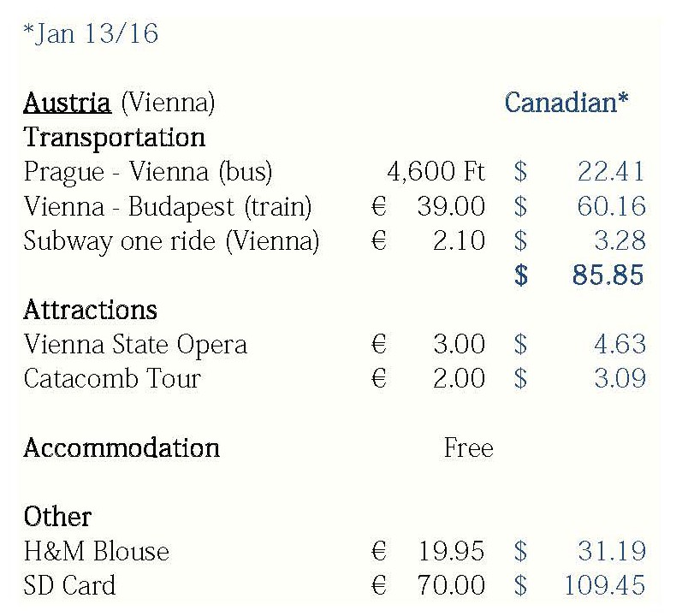This screenshot has height=616, width=682.
Task: Select the Jan 13/16 footnote text
Action: 92,35
